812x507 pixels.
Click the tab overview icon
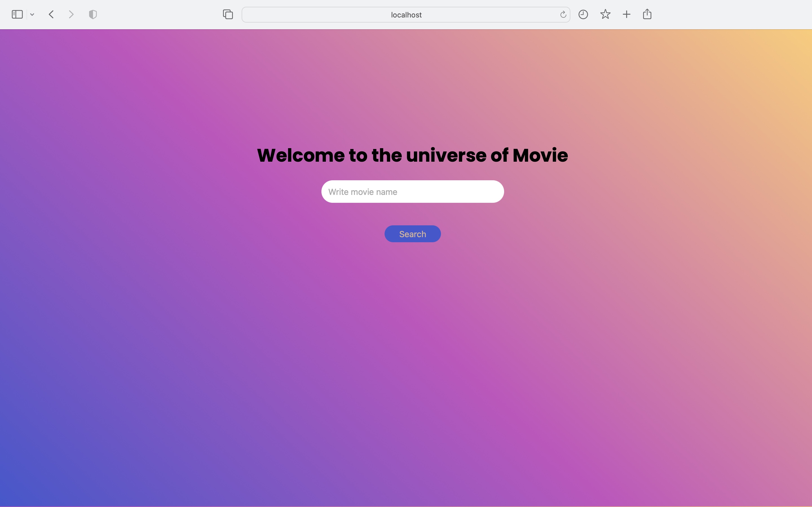[x=228, y=14]
